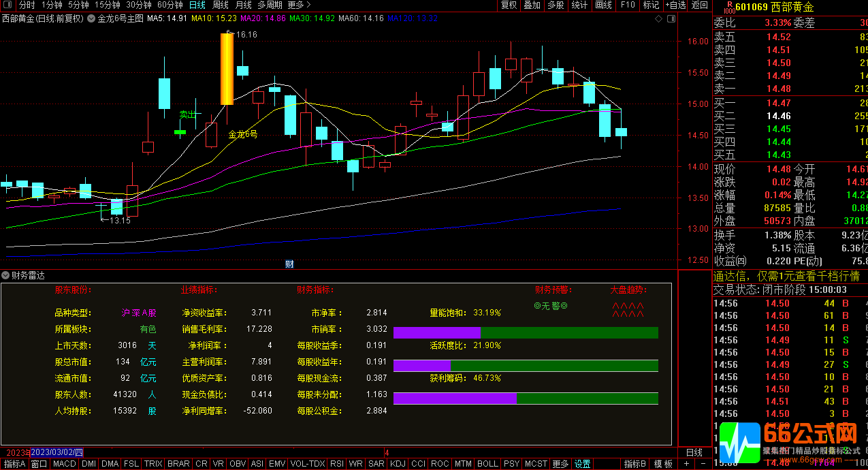Select the 1分钟 timeframe

[x=52, y=5]
